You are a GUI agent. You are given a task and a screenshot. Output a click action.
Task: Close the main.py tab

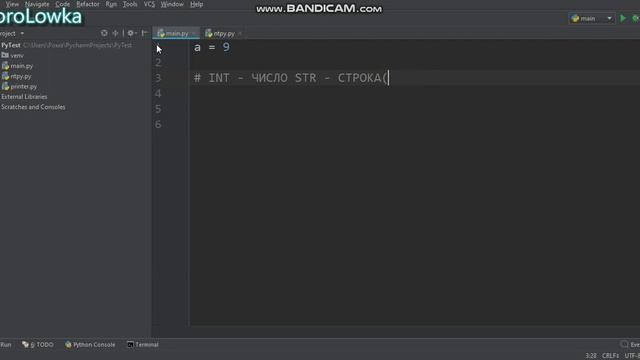click(x=193, y=33)
